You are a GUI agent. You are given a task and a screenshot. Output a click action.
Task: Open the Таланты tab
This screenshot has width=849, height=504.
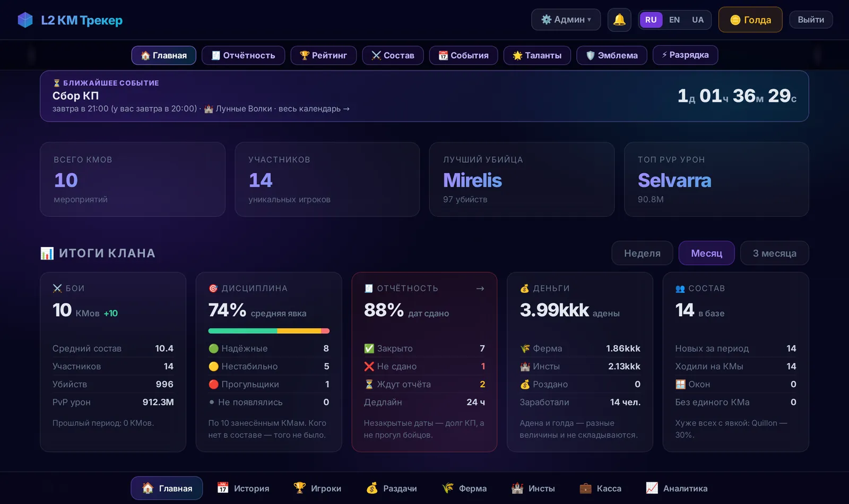pos(537,55)
